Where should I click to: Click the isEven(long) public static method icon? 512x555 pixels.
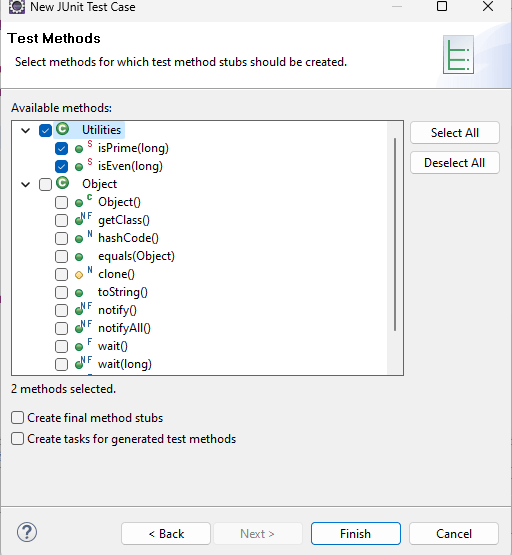(84, 165)
